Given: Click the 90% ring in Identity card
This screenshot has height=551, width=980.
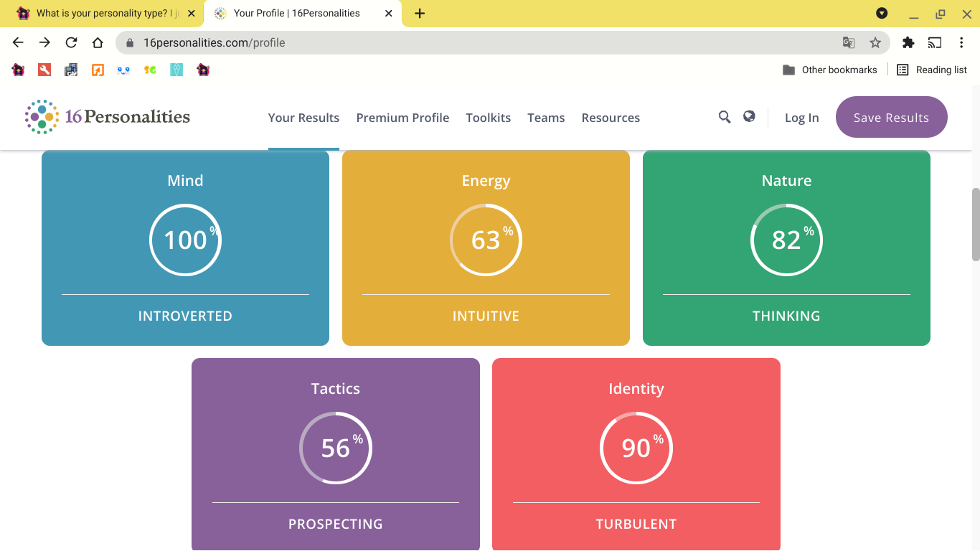Looking at the screenshot, I should 636,448.
